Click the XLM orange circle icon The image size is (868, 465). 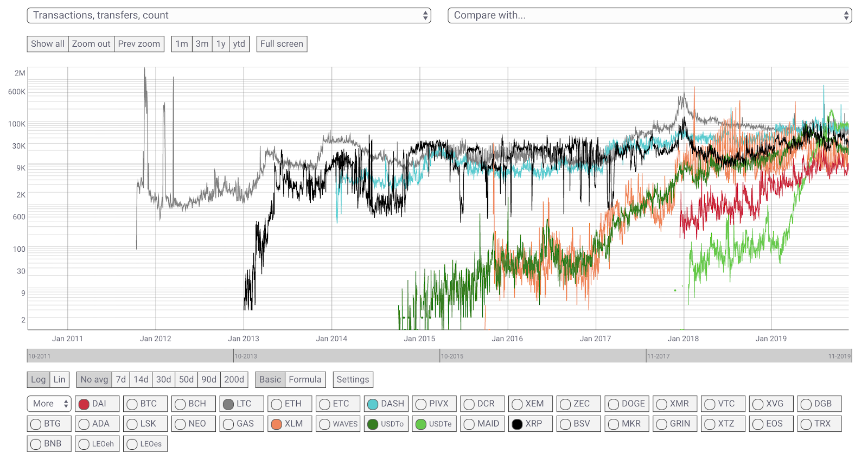click(277, 424)
